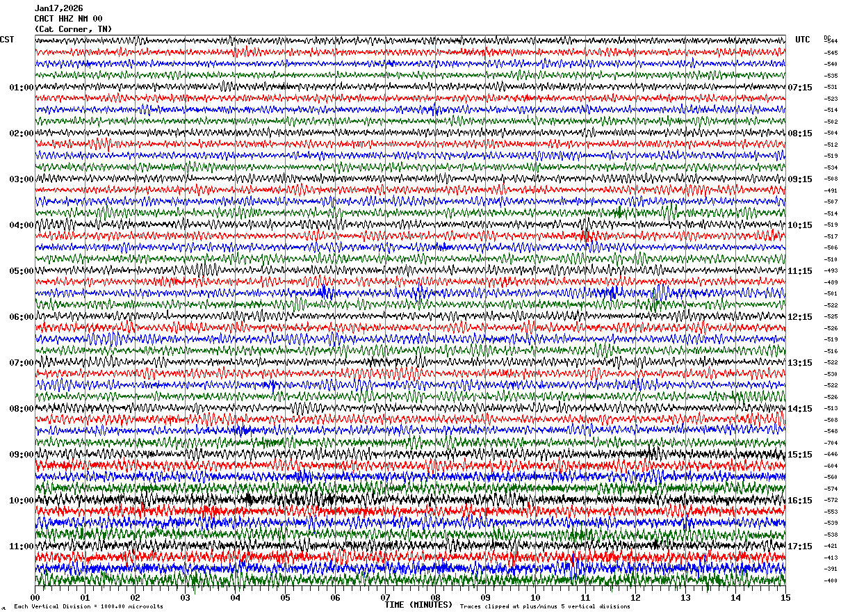Select the 12:15 UTC time label
This screenshot has height=616, width=841.
click(800, 317)
